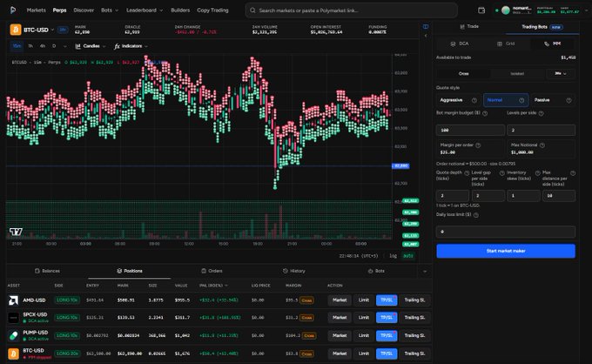Viewport: 592px width, 364px height.
Task: Click the PUMP-USD pill icon
Action: click(x=13, y=335)
